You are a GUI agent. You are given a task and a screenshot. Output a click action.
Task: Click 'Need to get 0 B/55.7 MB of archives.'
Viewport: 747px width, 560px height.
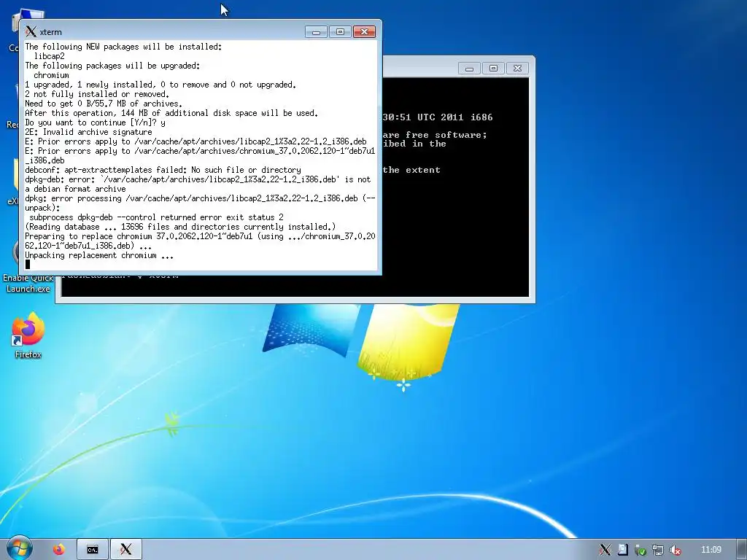[x=104, y=104]
